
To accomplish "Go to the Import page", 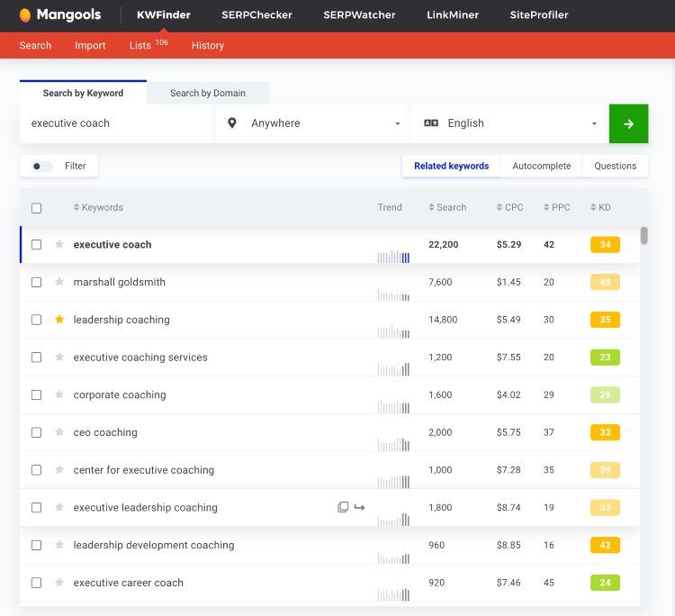I will [90, 45].
